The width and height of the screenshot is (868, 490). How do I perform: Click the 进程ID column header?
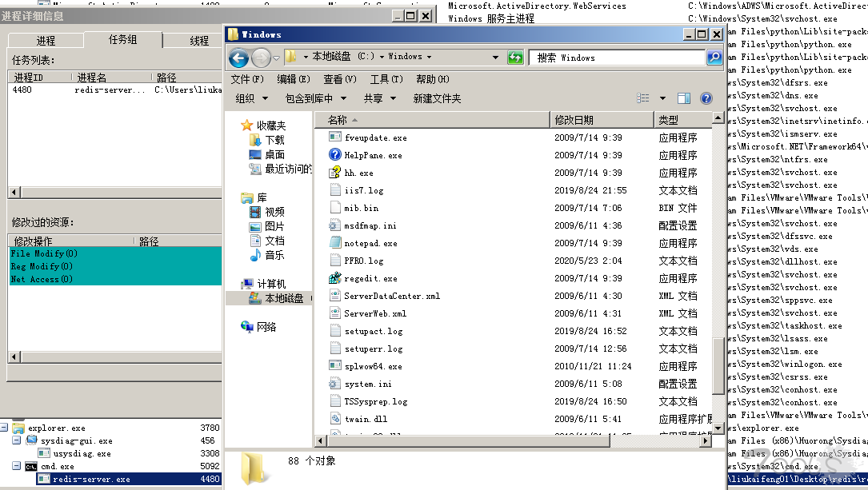click(x=40, y=78)
